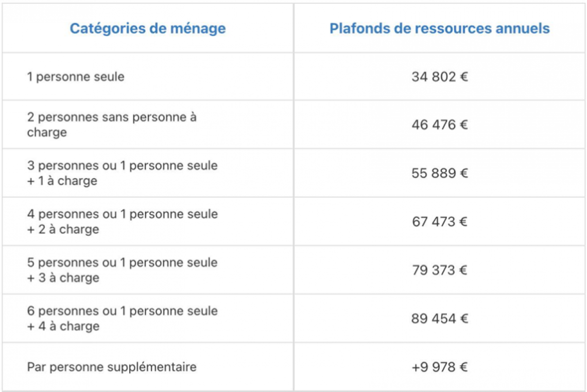Screen dimensions: 587x392
Task: Select the 55 889 € value
Action: coord(440,173)
